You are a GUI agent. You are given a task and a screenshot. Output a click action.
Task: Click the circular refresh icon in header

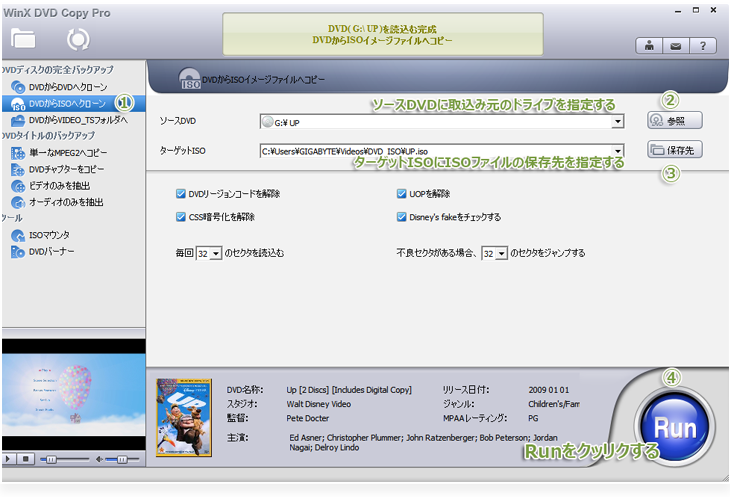(x=77, y=39)
